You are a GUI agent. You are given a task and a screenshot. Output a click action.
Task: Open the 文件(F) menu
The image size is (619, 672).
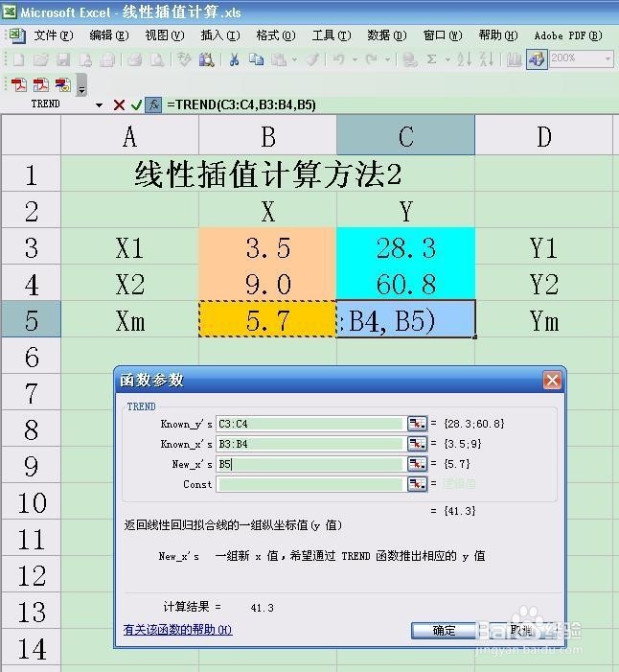tap(54, 35)
